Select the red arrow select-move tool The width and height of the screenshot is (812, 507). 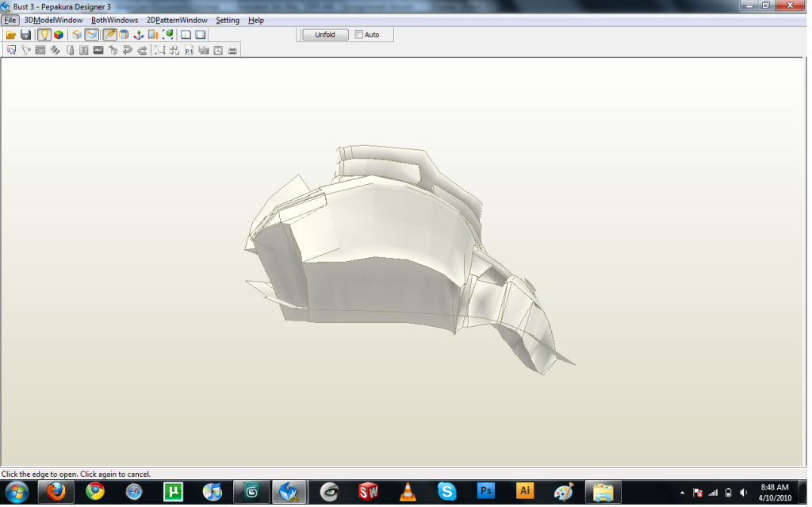click(x=11, y=50)
